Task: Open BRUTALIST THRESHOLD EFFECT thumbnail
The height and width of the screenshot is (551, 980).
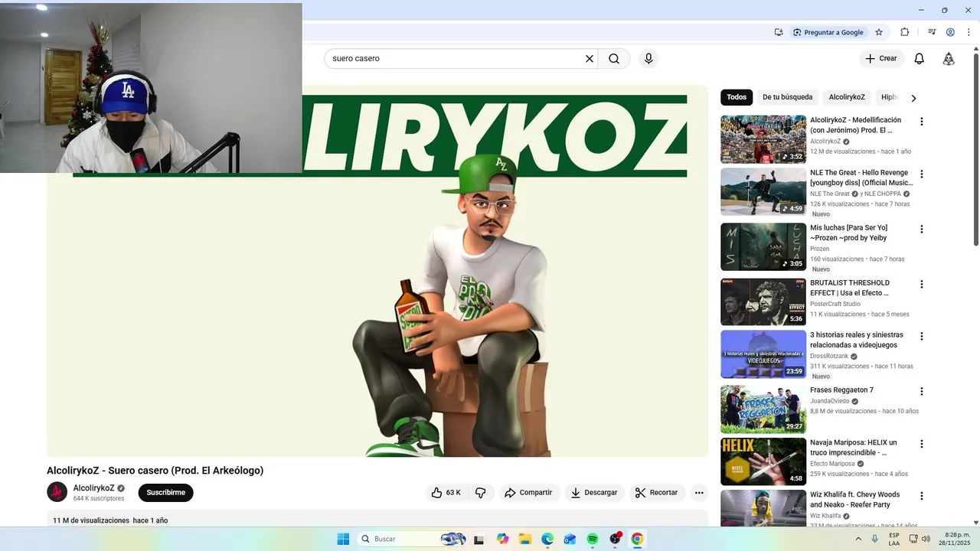Action: coord(763,302)
